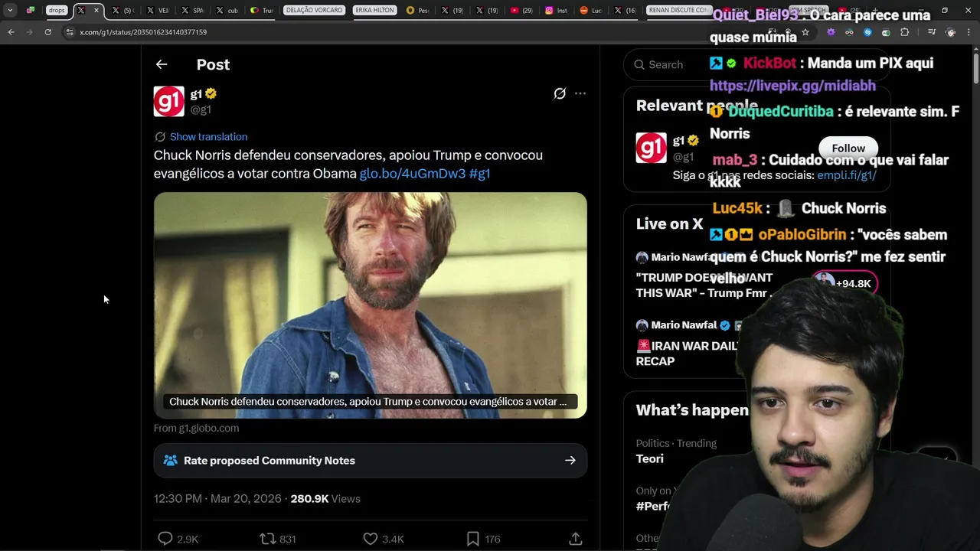Click the share icon on the post
This screenshot has width=980, height=551.
tap(576, 539)
